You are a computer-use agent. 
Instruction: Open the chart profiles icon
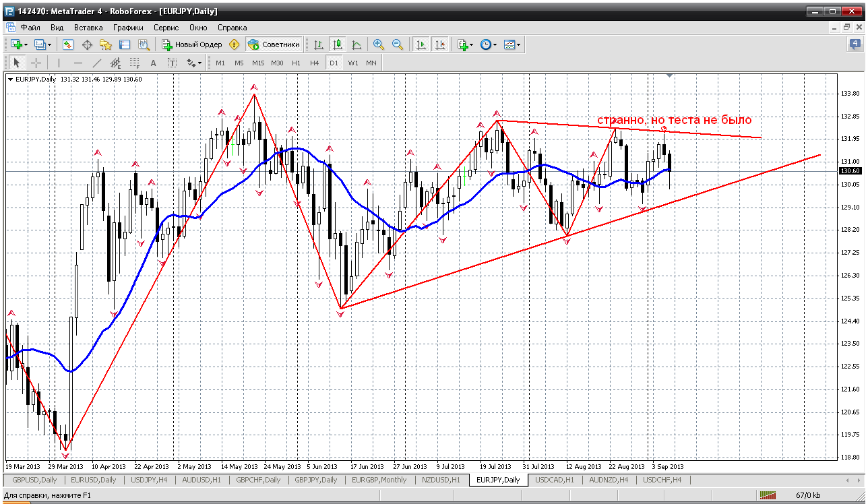[x=40, y=44]
